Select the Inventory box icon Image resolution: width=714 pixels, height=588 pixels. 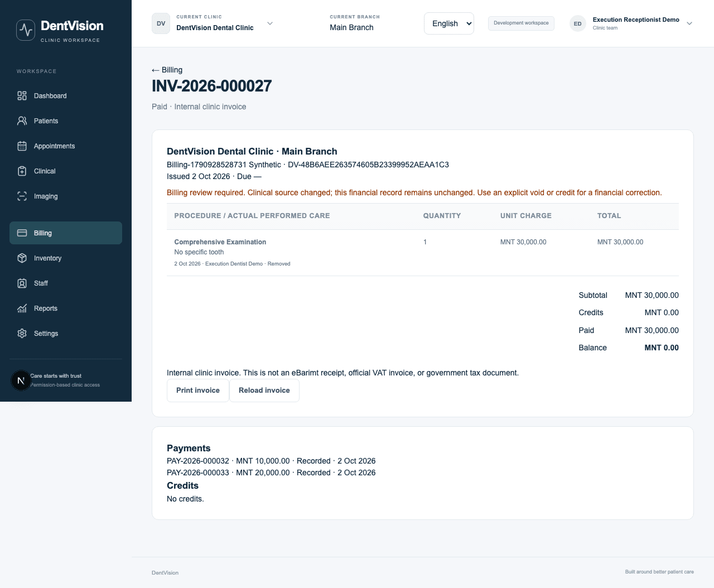pos(22,258)
